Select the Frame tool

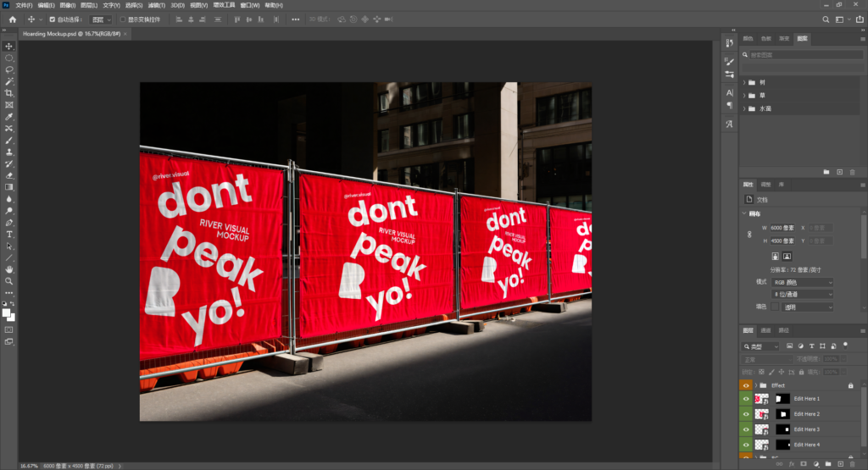(8, 104)
